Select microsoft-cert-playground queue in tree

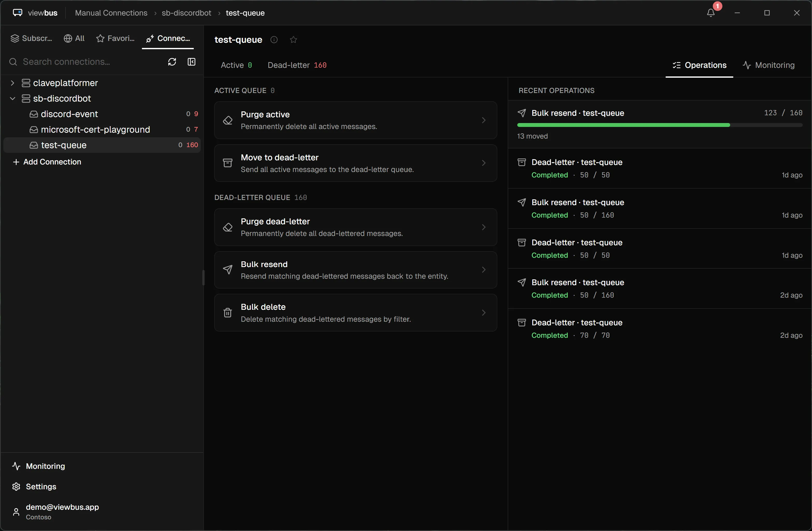(102, 130)
